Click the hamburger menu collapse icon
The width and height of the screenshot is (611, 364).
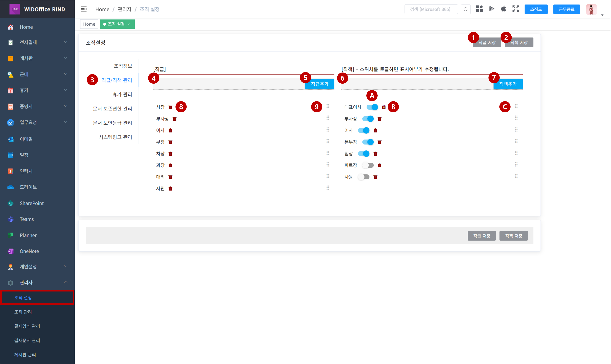click(x=84, y=9)
